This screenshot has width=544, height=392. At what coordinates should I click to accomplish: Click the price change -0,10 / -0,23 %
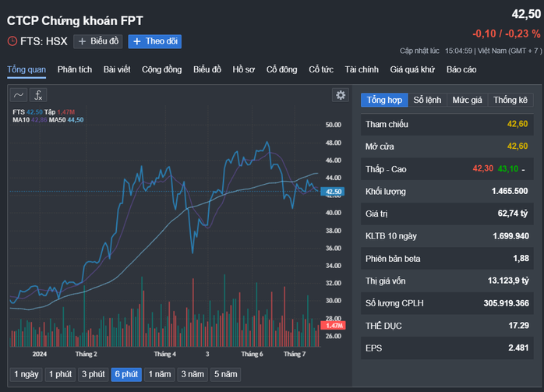point(506,34)
